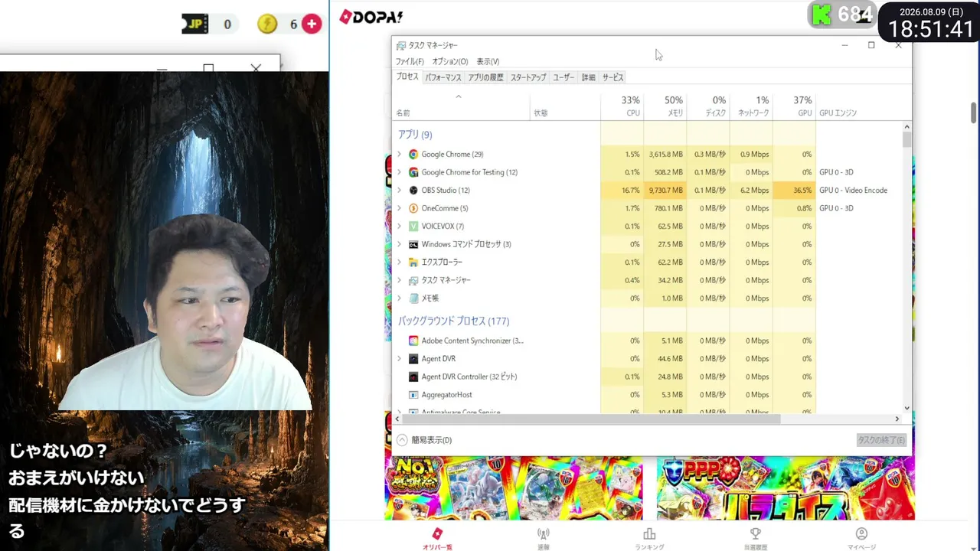
Task: Click the Google Chrome icon in the process list
Action: click(413, 155)
